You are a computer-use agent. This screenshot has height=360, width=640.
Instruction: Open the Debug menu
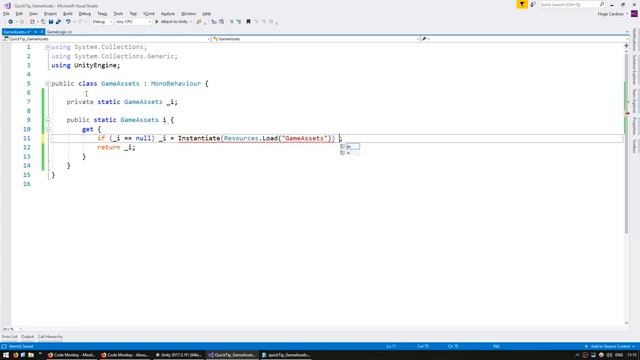(84, 14)
